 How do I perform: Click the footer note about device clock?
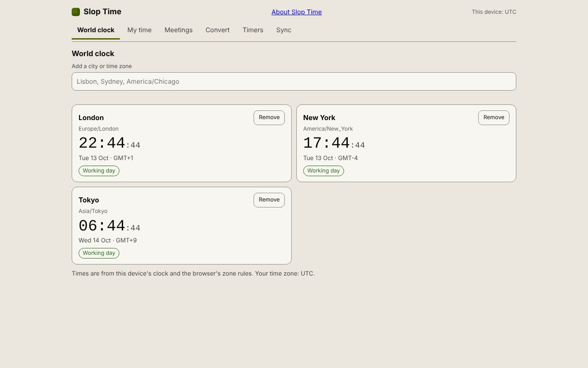pyautogui.click(x=193, y=273)
